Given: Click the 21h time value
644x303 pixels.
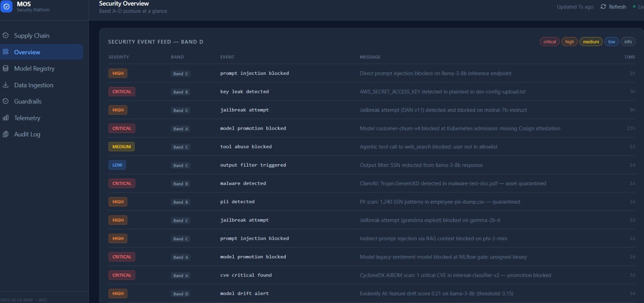Looking at the screenshot, I should 631,128.
